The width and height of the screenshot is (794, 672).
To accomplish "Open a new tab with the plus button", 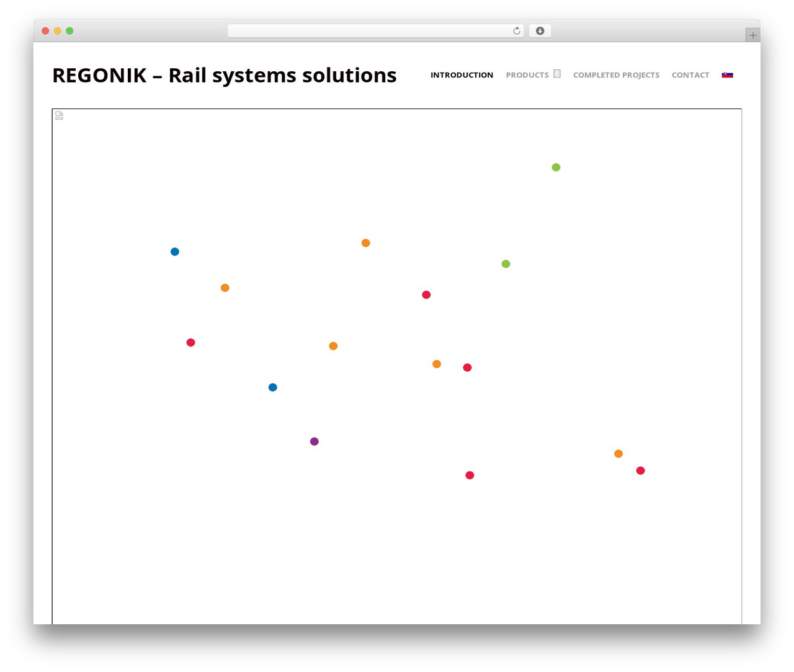I will tap(752, 35).
